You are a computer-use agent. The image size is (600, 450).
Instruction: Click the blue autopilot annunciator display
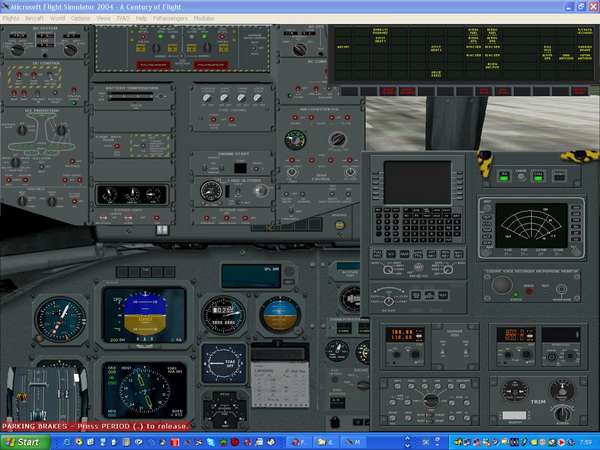pyautogui.click(x=251, y=276)
